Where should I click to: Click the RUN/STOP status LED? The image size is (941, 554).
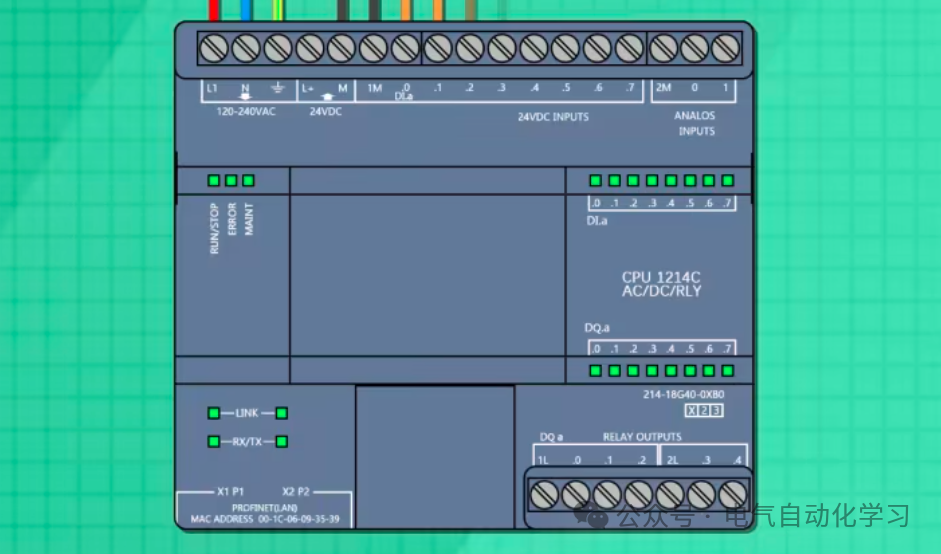pyautogui.click(x=214, y=181)
